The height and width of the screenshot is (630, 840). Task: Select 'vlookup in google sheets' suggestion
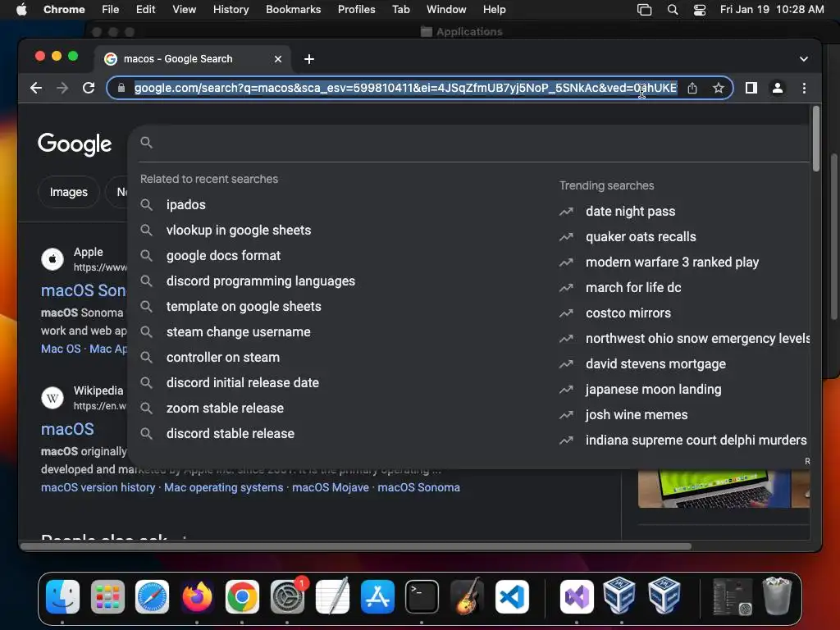[239, 231]
